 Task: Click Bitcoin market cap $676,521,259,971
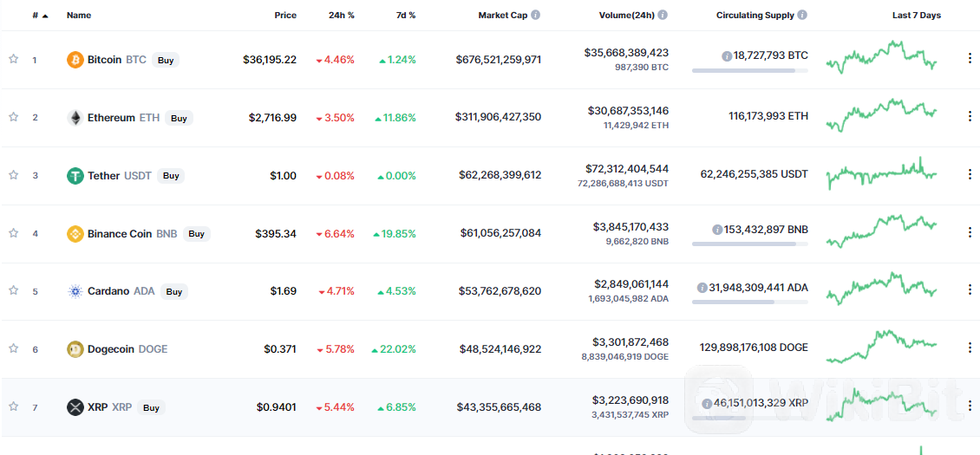pos(499,60)
